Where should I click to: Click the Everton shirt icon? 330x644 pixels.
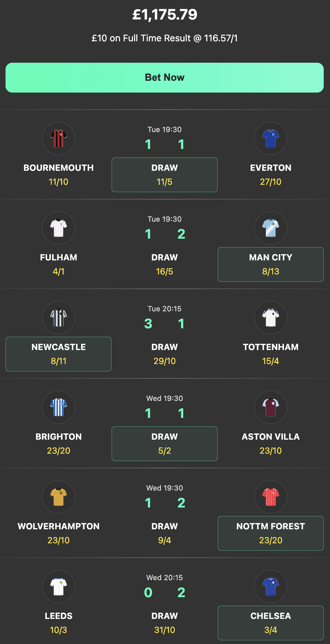point(271,138)
